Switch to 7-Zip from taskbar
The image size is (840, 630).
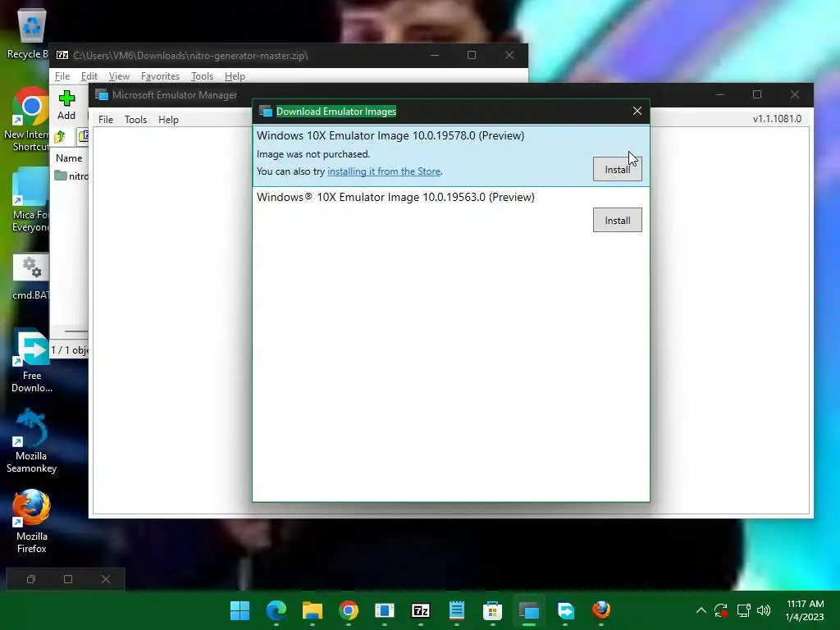pyautogui.click(x=421, y=610)
